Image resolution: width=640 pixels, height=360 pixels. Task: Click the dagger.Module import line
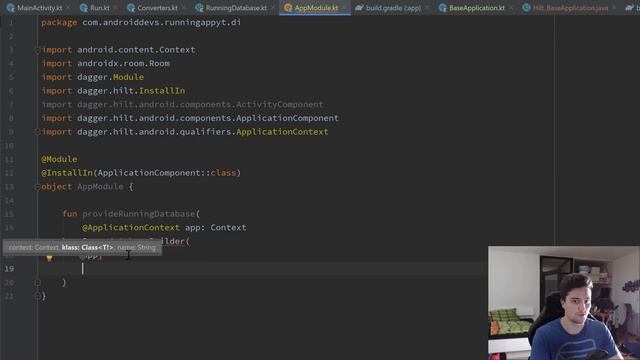tap(93, 77)
